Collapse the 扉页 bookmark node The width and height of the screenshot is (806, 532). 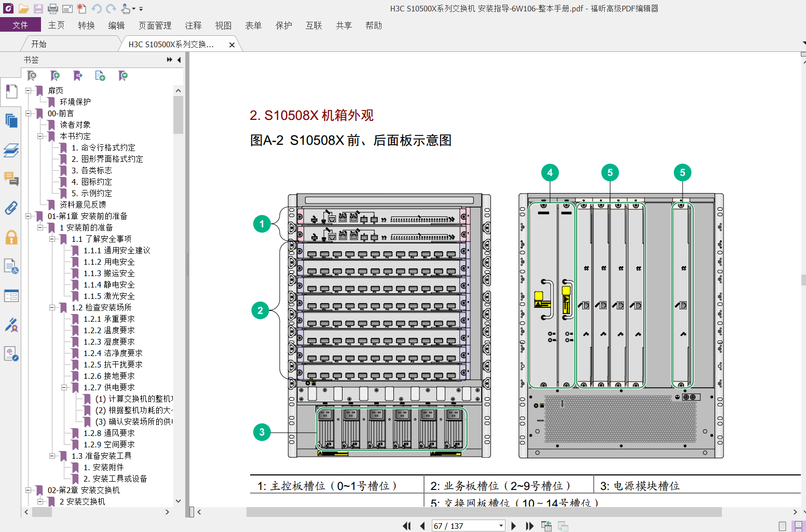29,90
